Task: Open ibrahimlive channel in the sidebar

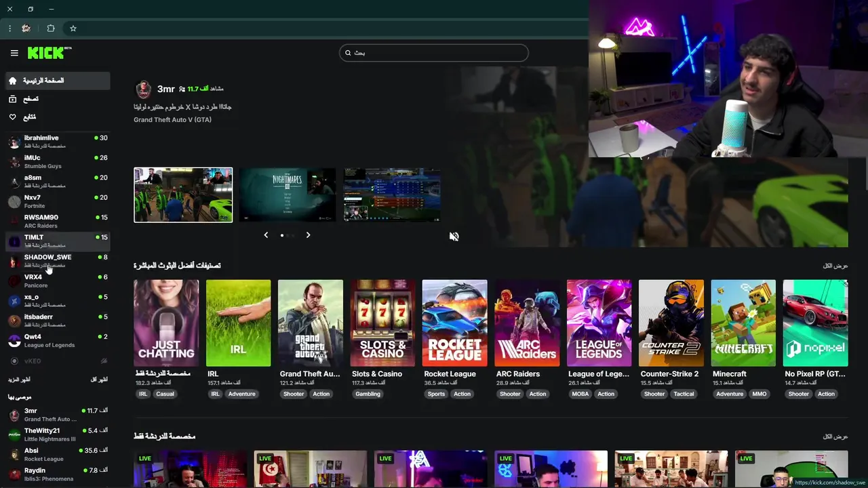Action: [x=58, y=142]
